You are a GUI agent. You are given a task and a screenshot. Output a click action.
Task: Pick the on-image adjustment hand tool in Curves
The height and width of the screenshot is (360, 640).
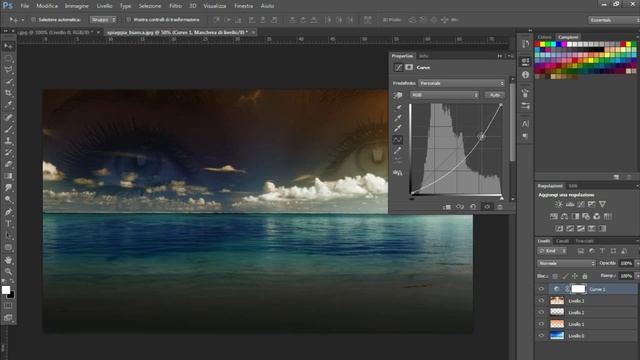(x=398, y=95)
